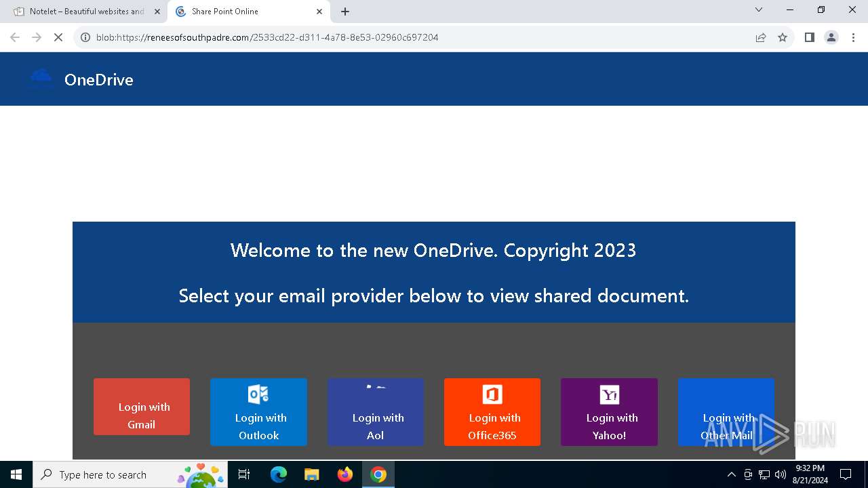Toggle the browser side panel
Screen dimensions: 868x488
(810, 37)
